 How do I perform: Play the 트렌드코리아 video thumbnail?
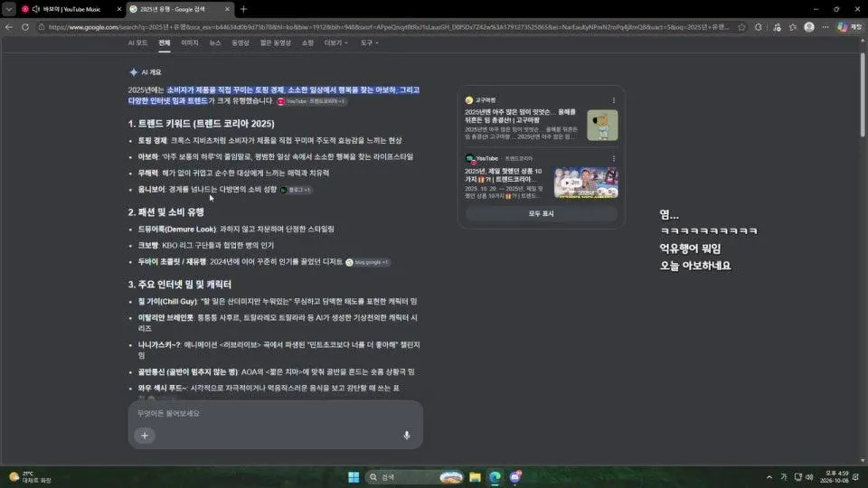click(586, 183)
